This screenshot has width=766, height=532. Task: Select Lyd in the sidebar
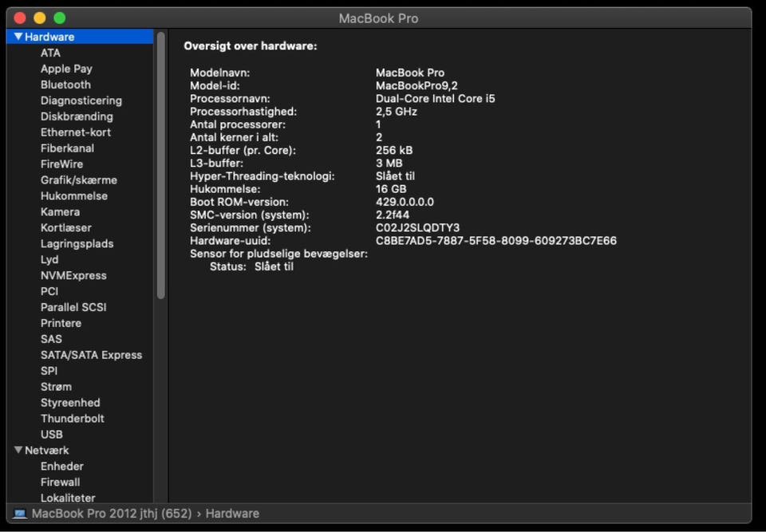[49, 259]
